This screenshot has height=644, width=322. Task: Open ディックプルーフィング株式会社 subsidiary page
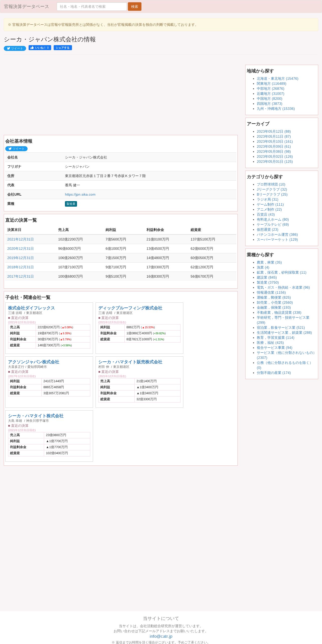pyautogui.click(x=130, y=308)
